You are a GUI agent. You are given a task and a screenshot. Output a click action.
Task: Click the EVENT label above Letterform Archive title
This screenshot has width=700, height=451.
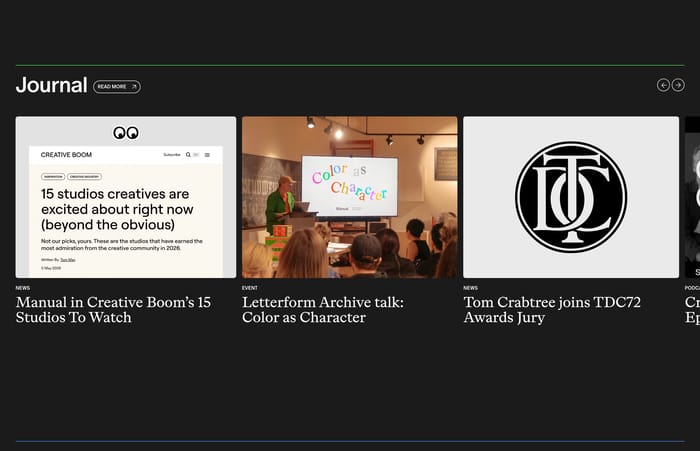tap(250, 288)
